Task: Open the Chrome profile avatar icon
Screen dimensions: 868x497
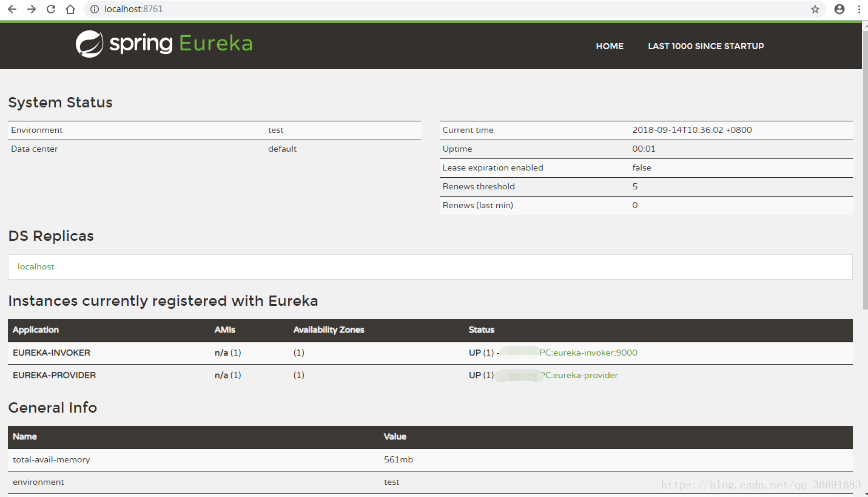Action: [839, 9]
